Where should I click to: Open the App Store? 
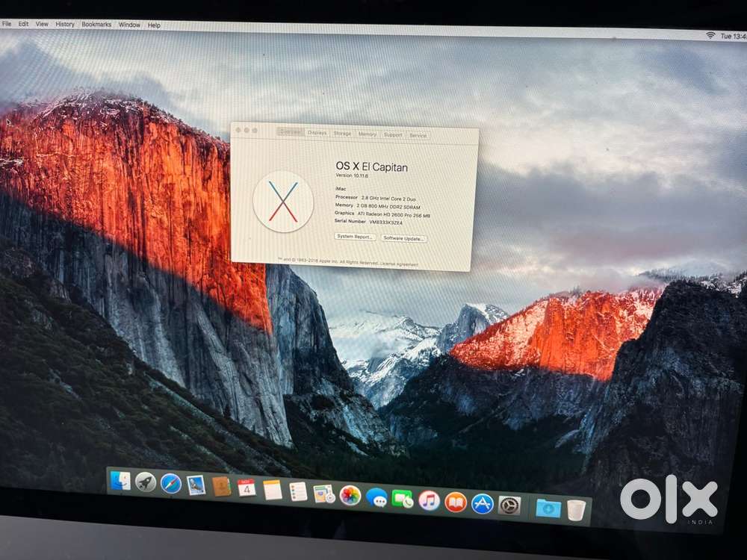coord(482,503)
